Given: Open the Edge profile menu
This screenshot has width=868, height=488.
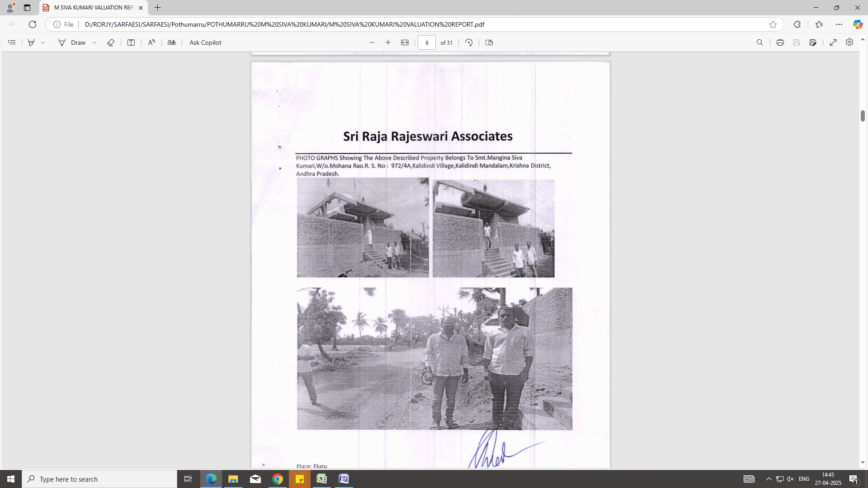Looking at the screenshot, I should pyautogui.click(x=10, y=8).
